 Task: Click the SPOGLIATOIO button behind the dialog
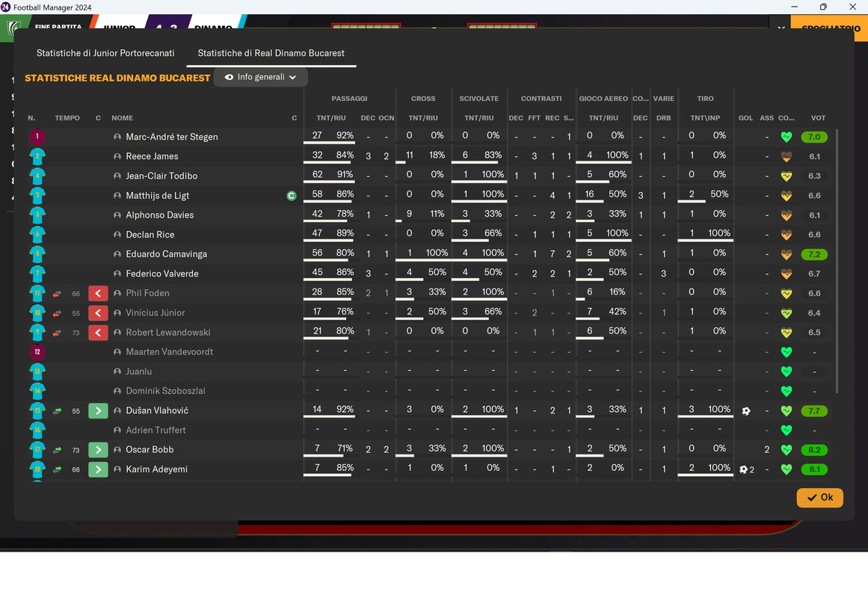tap(831, 28)
